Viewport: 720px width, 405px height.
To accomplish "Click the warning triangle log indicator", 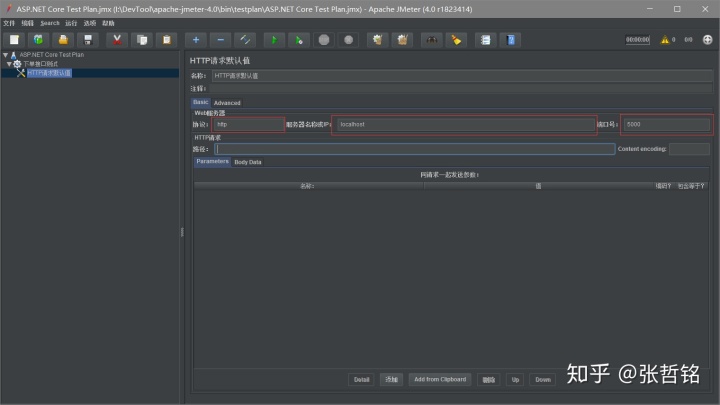I will tap(664, 40).
